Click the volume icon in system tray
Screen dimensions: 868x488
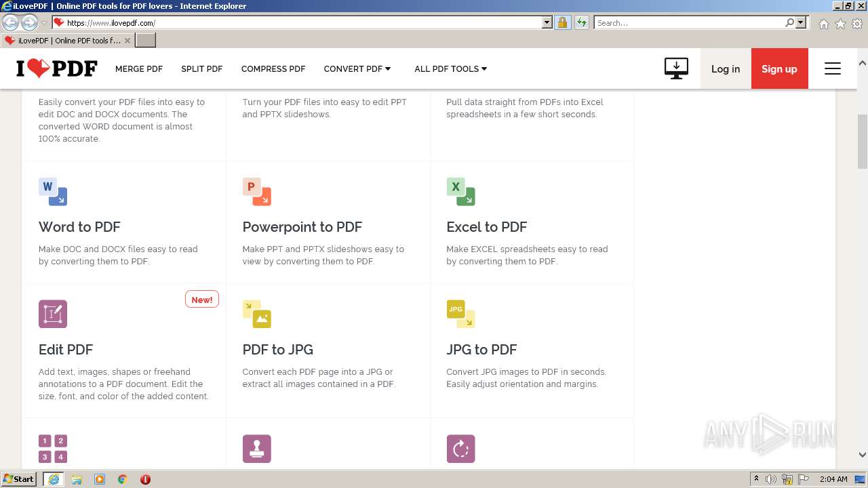pos(771,479)
